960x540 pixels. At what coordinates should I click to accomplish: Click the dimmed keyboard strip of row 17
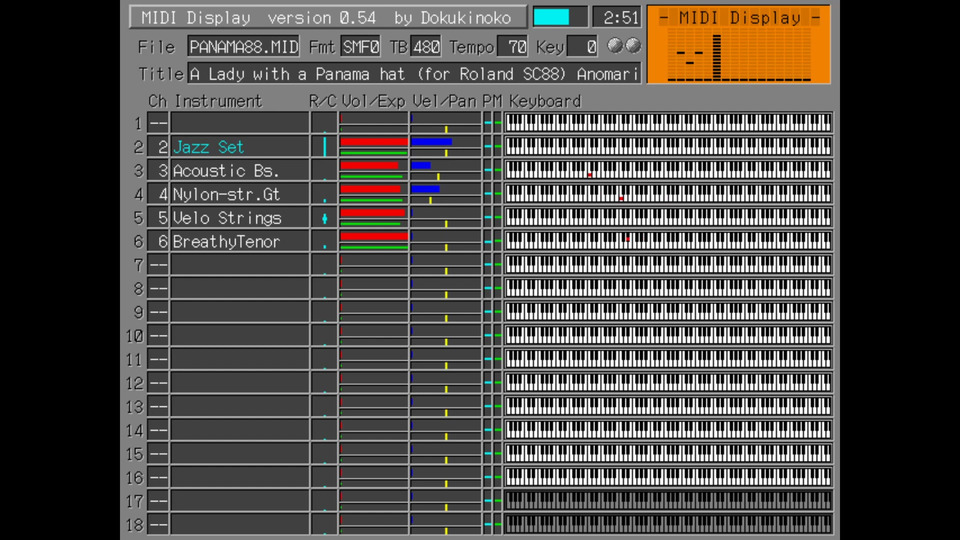[x=668, y=501]
